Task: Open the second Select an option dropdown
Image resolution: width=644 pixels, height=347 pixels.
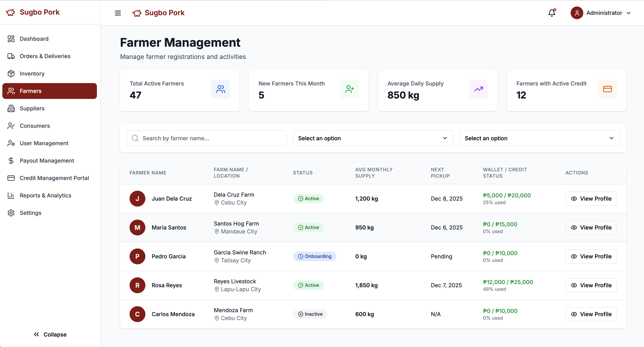Action: [x=540, y=138]
